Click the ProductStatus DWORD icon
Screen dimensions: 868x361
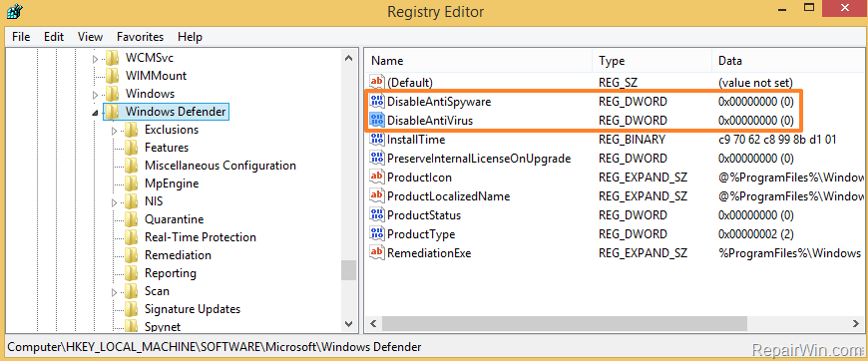pos(377,214)
